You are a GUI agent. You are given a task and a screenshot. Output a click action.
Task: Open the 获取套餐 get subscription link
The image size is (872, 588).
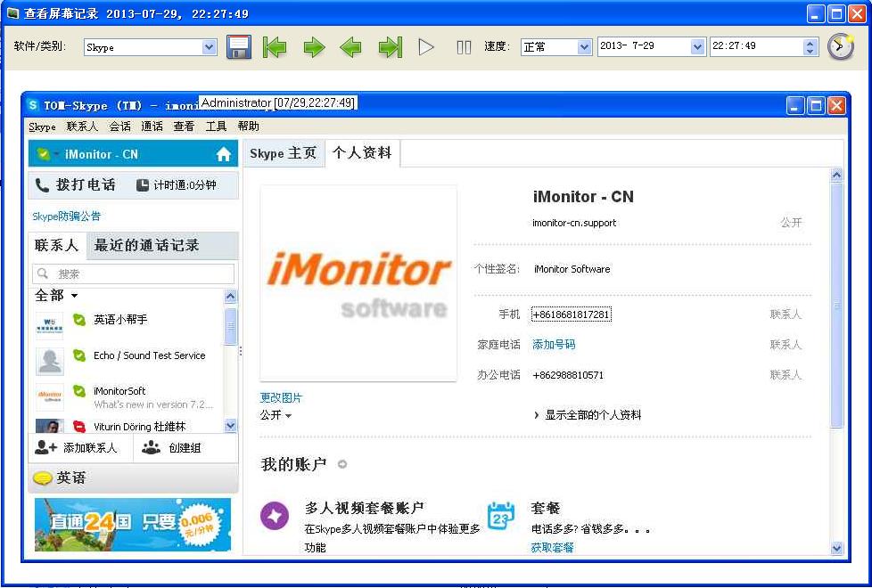tap(552, 548)
